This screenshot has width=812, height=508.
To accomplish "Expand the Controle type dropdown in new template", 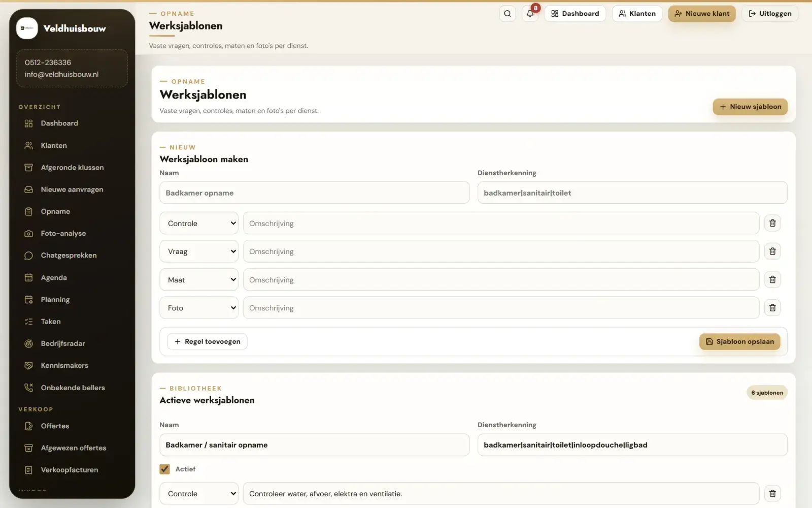I will 199,223.
